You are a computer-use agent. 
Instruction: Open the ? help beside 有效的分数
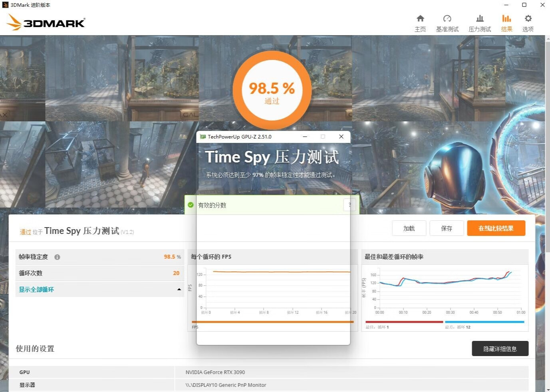pos(349,205)
